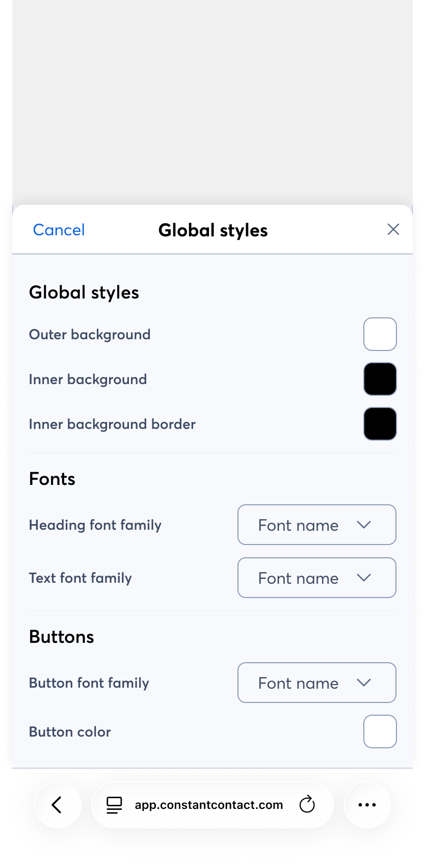
Task: Pick the Inner background black swatch
Action: coord(380,379)
